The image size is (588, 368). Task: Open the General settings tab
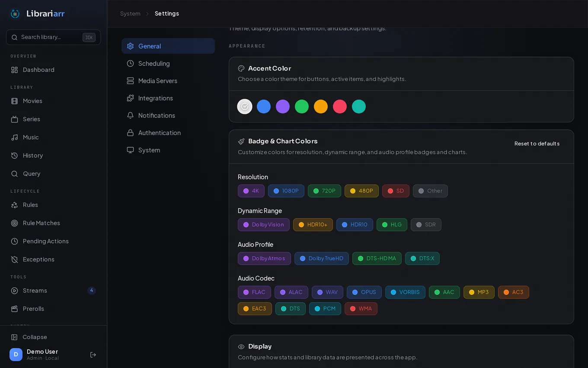coord(168,46)
